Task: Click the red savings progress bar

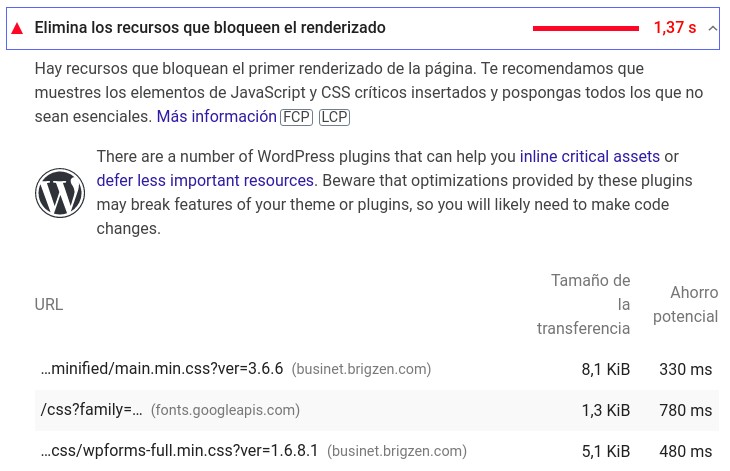Action: point(586,28)
